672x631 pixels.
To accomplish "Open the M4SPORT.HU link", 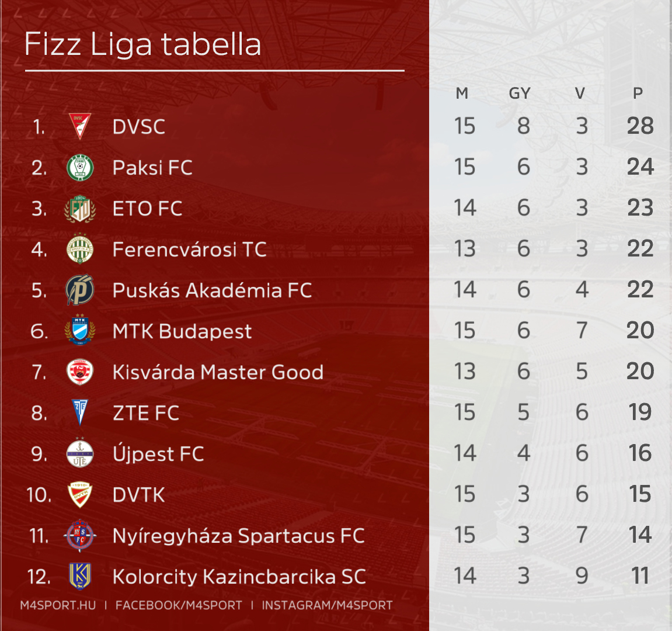I will click(x=58, y=605).
